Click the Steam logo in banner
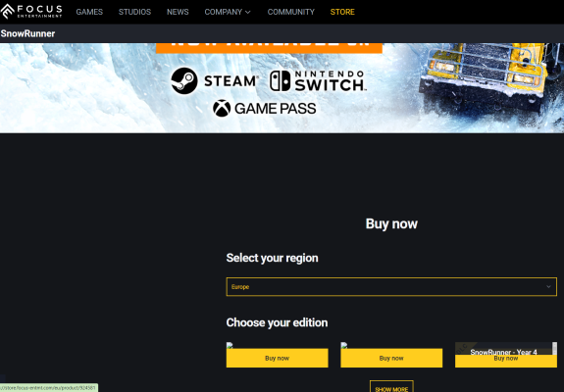The image size is (564, 392). click(x=214, y=80)
